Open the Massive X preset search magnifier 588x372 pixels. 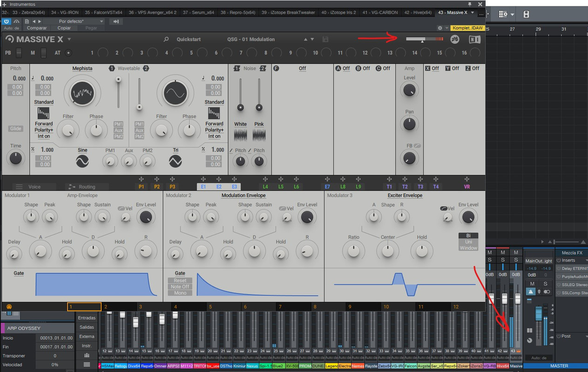(x=166, y=40)
